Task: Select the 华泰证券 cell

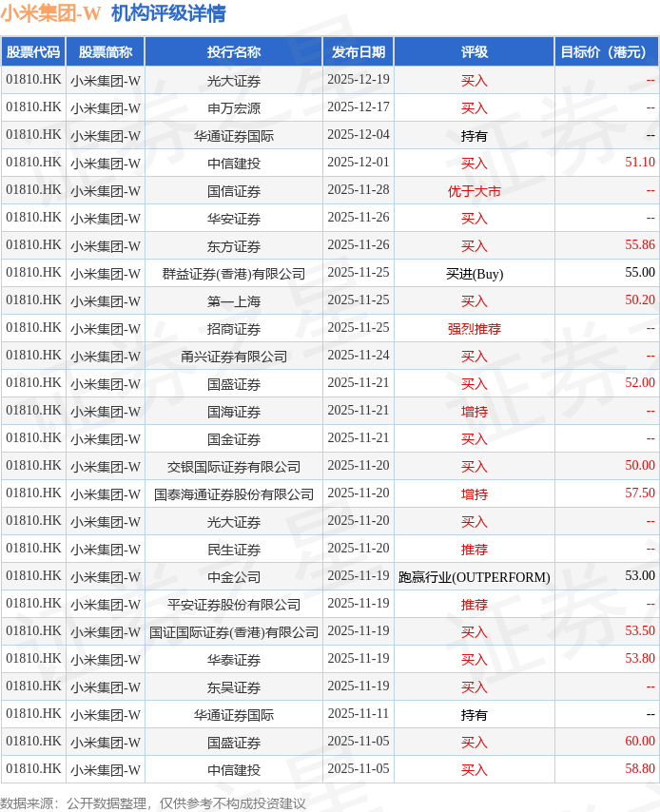Action: (x=234, y=660)
